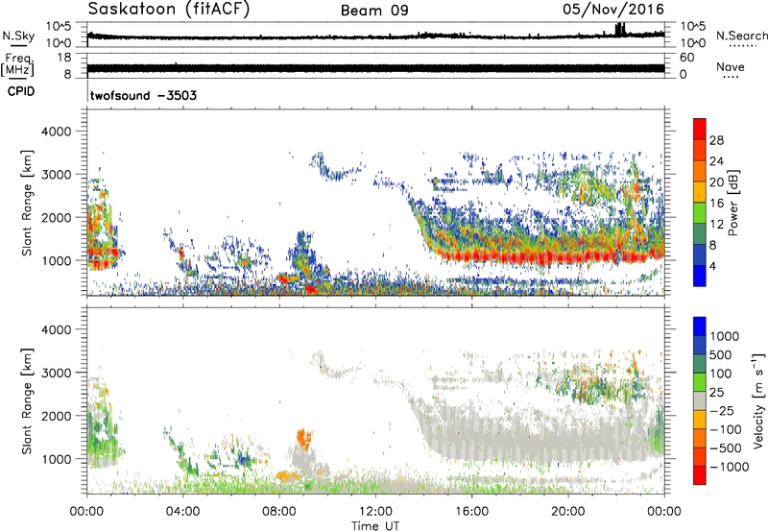
Task: Click the '60' Nave axis tick label
Action: click(x=686, y=58)
